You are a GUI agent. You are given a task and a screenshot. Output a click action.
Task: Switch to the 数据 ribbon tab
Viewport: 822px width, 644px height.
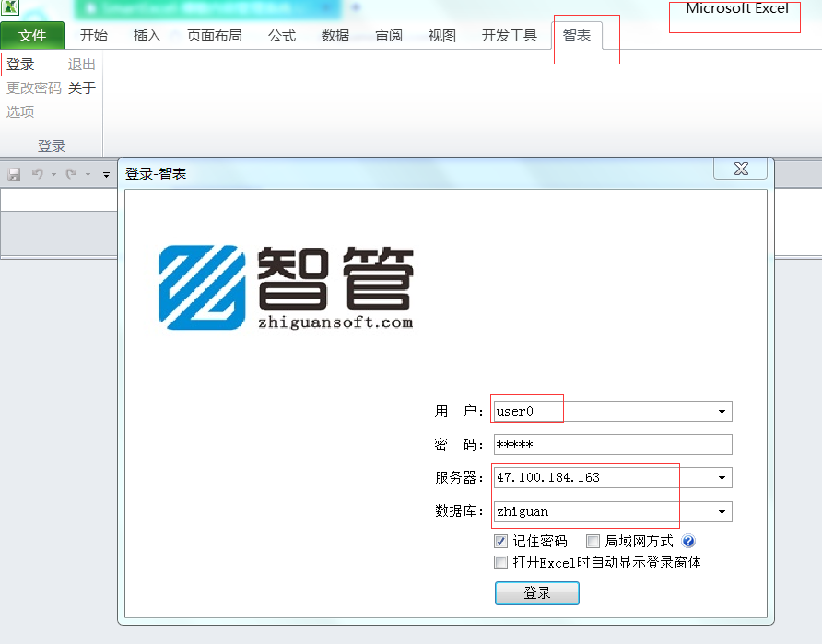335,36
